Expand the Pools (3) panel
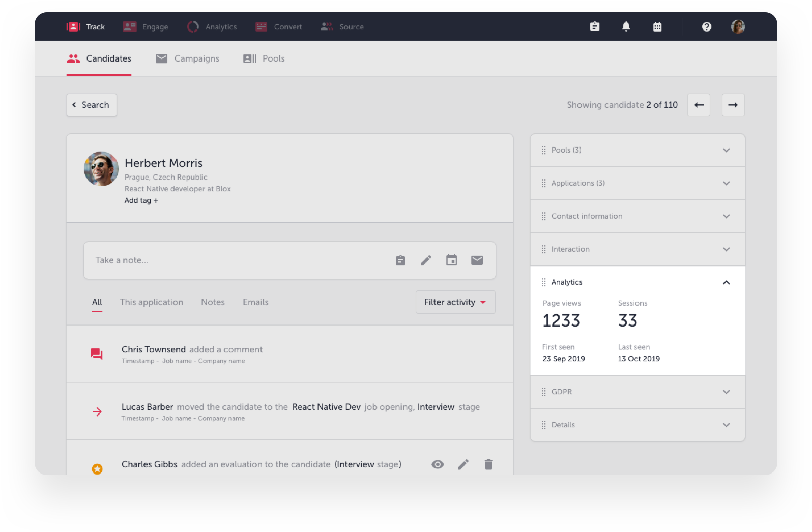This screenshot has height=532, width=812. (x=726, y=150)
